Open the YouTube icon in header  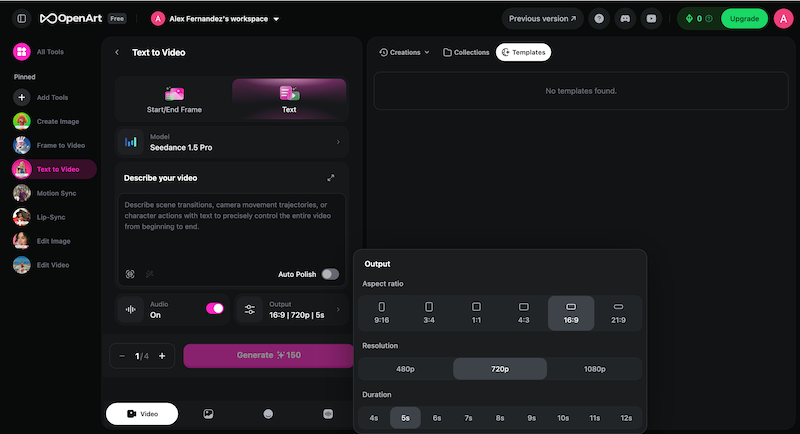651,18
